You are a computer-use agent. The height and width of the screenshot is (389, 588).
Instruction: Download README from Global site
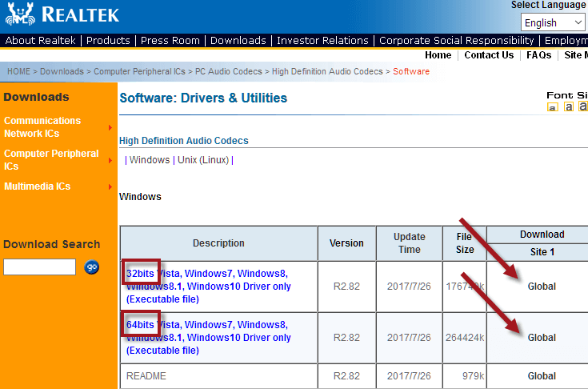542,376
